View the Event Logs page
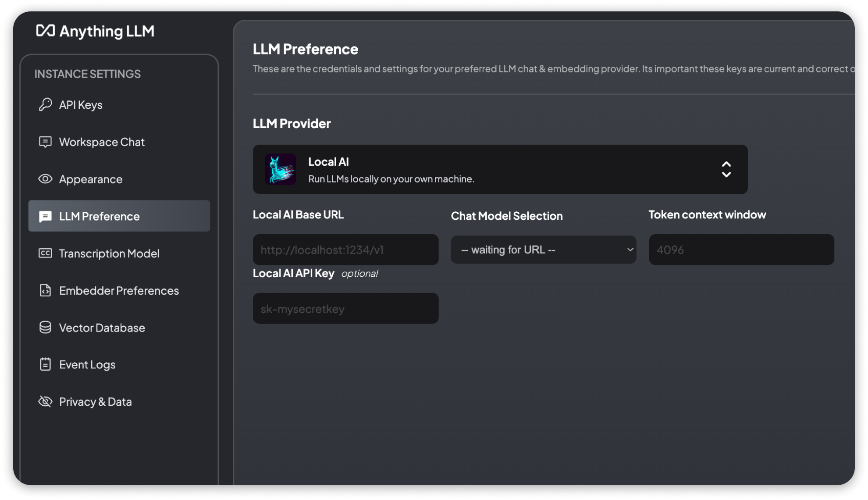The height and width of the screenshot is (500, 868). 119,364
